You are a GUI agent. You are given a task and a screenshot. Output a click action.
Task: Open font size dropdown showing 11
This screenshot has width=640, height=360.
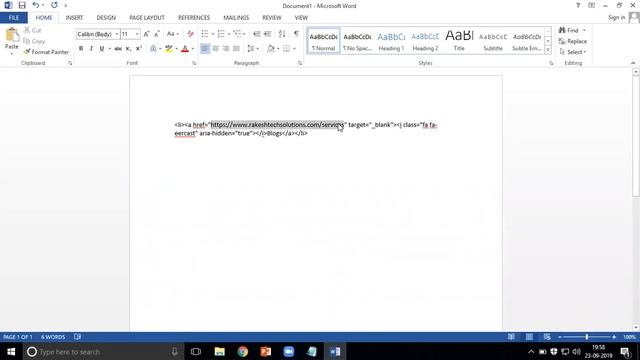click(x=137, y=34)
